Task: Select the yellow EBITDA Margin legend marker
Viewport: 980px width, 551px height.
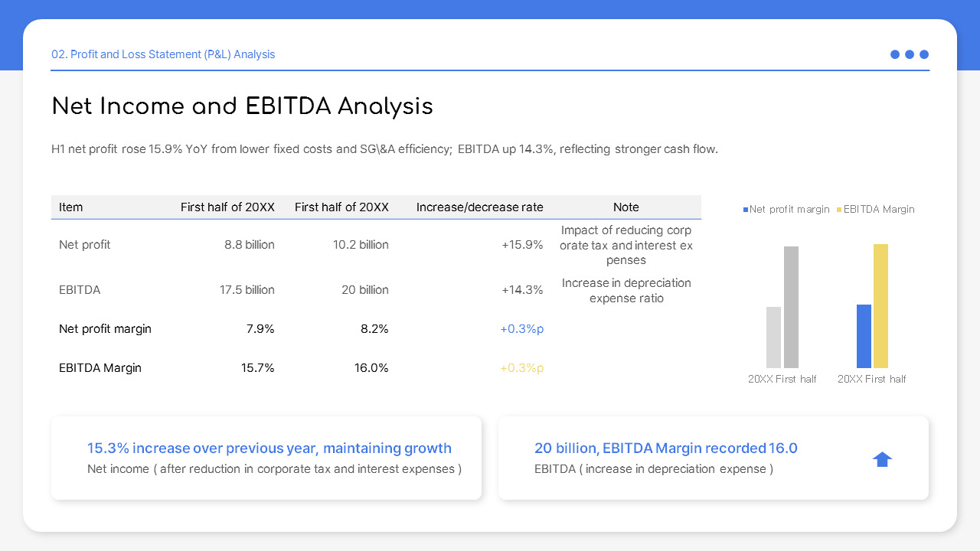Action: tap(839, 209)
